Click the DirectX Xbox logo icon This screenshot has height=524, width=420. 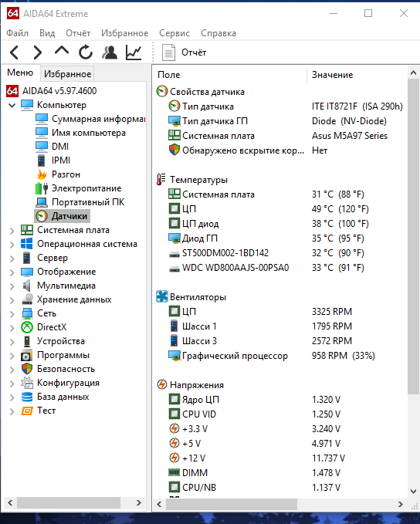pos(27,327)
